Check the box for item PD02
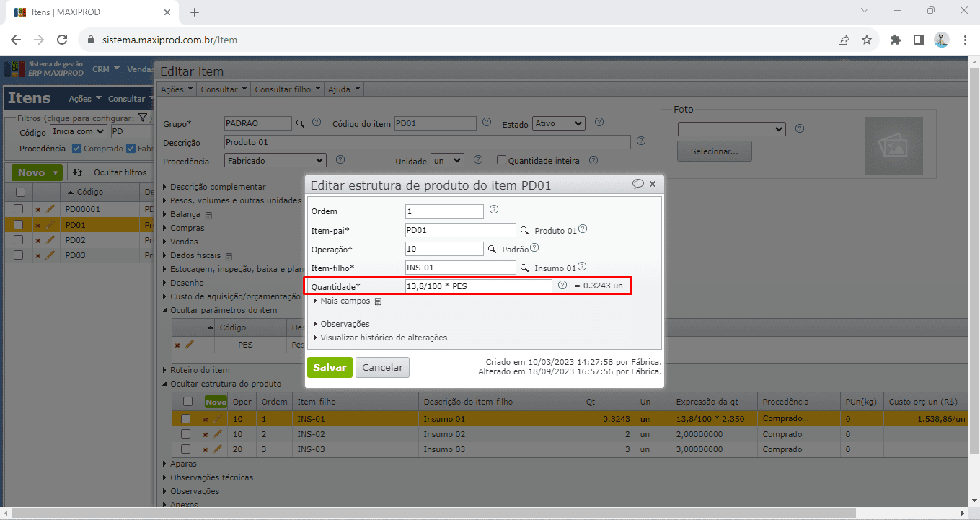Screen dimensions: 980x520 pos(19,239)
